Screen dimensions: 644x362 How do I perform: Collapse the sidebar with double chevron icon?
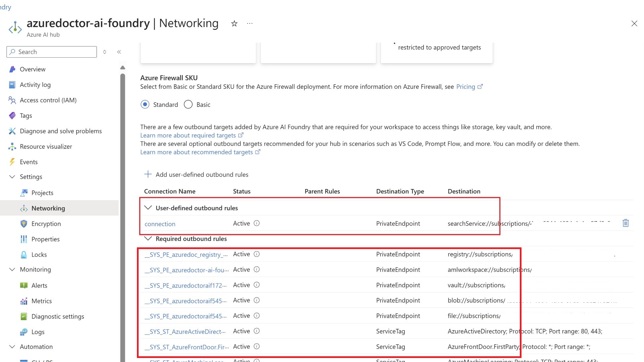tap(119, 52)
